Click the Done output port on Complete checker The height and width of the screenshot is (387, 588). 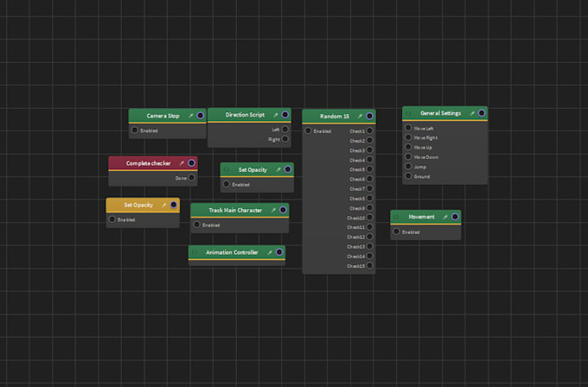pos(192,178)
